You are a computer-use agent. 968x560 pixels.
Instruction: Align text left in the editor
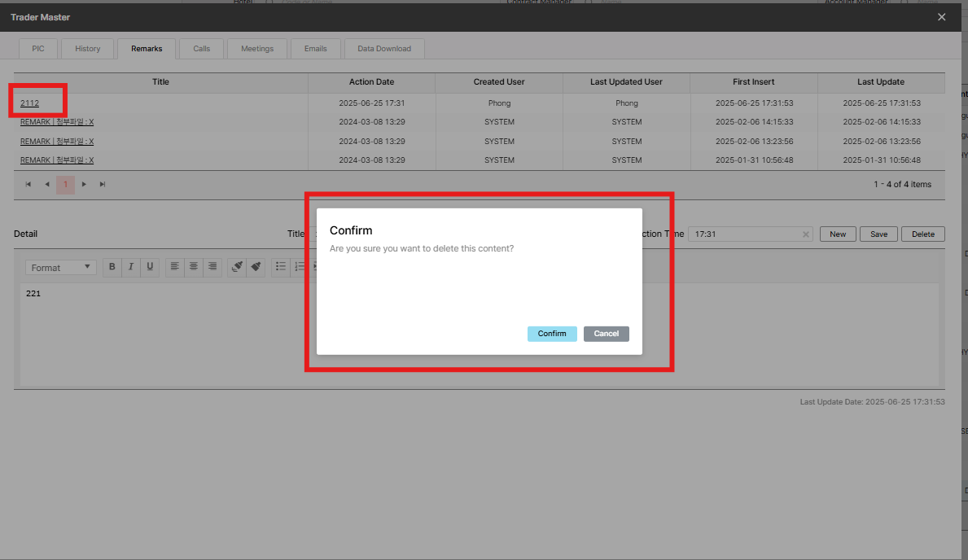coord(175,267)
